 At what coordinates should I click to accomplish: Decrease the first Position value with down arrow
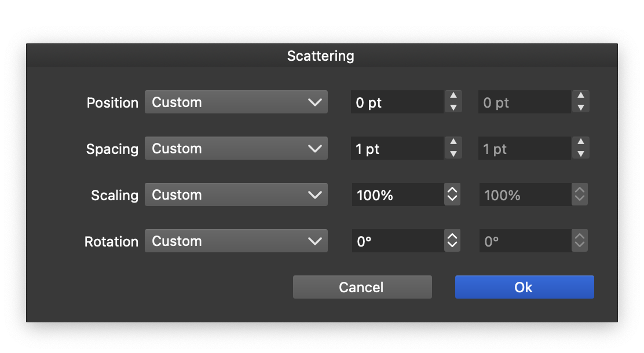[x=453, y=108]
